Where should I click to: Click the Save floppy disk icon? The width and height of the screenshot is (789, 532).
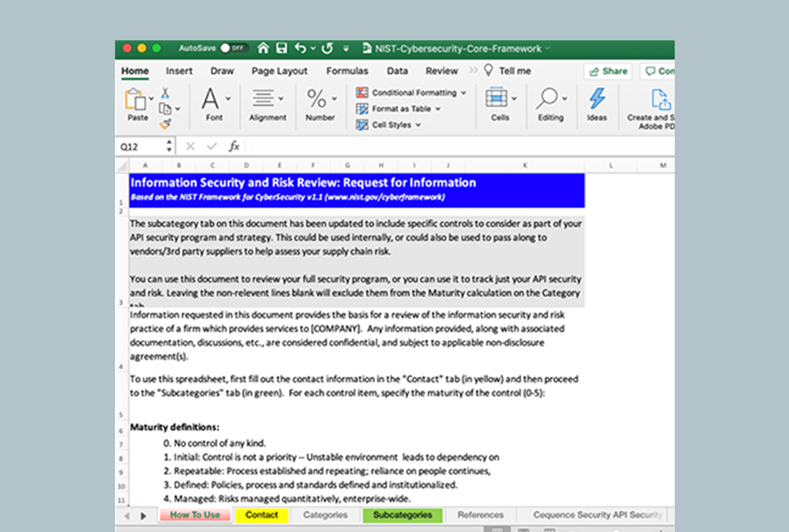coord(282,49)
